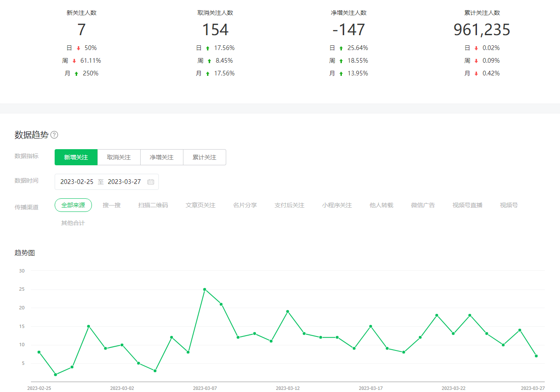560x392 pixels.
Task: Filter by 视频号直播 channel
Action: [467, 205]
